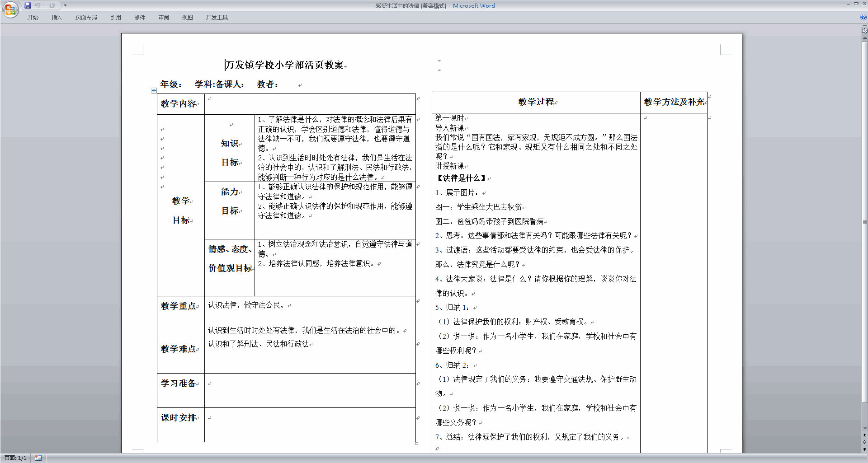
Task: Click the 知识 目标 cell
Action: [230, 148]
